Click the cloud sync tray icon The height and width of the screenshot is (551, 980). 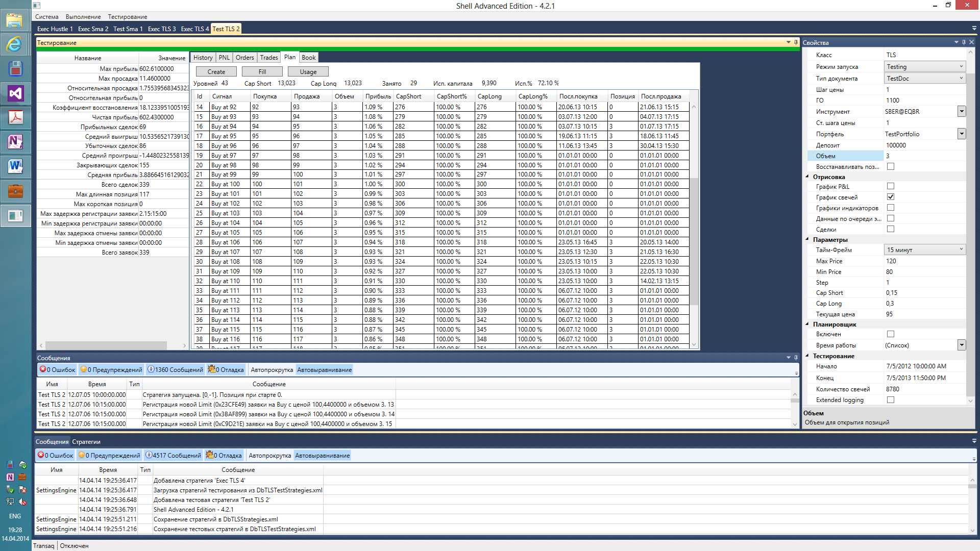[22, 465]
